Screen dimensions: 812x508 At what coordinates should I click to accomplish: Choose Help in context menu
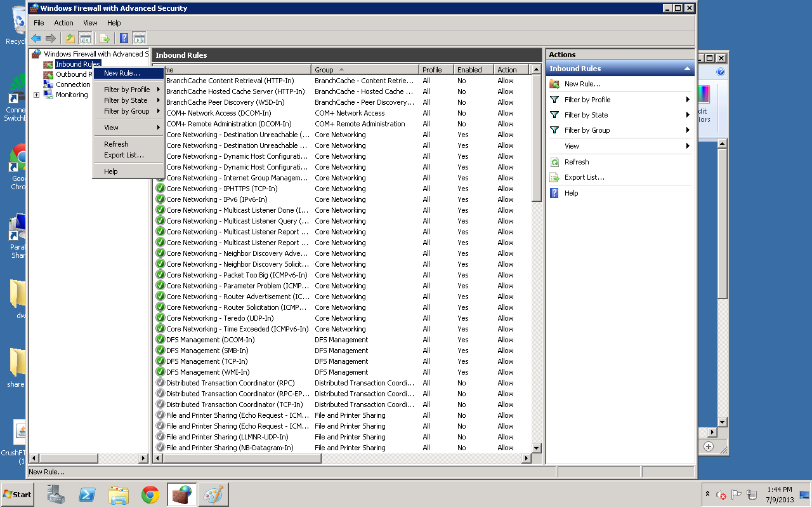tap(129, 171)
